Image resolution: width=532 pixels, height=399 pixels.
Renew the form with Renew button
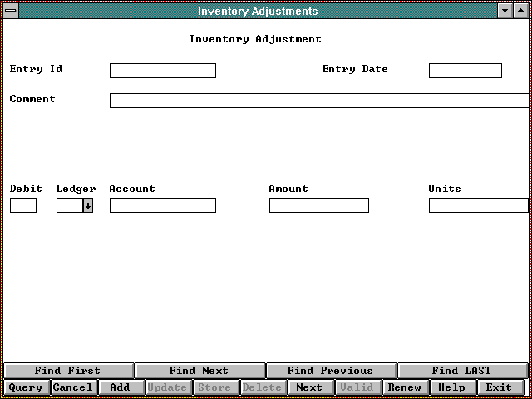coord(405,387)
